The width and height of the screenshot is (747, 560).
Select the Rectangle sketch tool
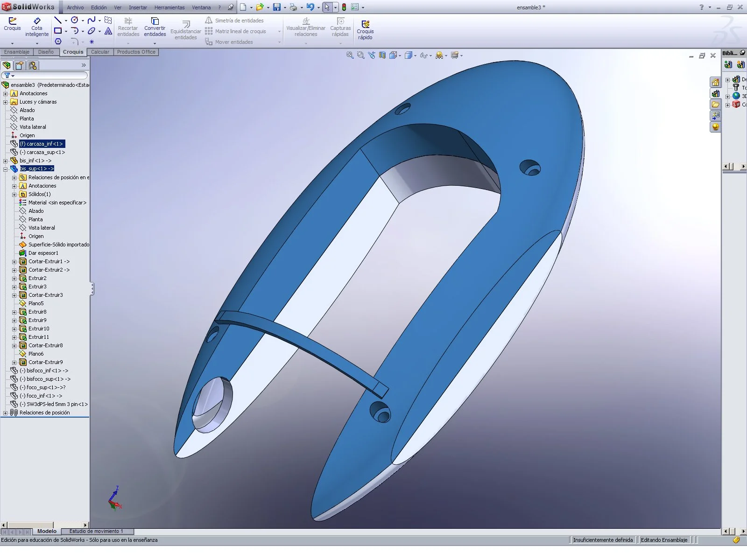tap(58, 31)
